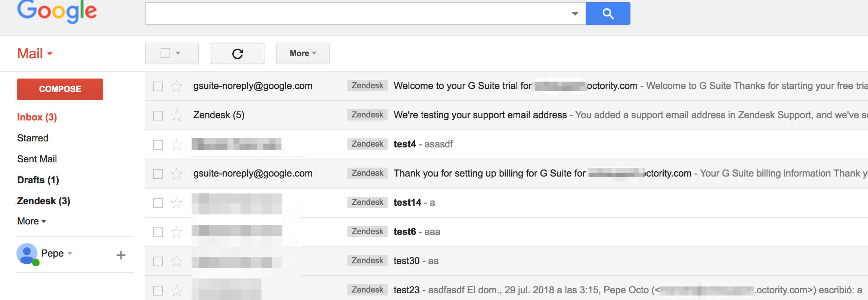Viewport: 868px width, 300px height.
Task: Click the refresh mail icon
Action: tap(238, 53)
